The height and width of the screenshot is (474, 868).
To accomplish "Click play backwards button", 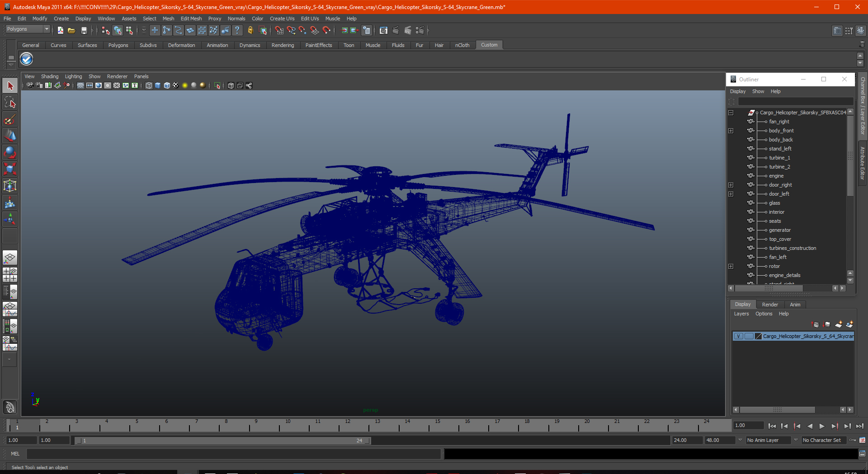I will click(x=810, y=426).
